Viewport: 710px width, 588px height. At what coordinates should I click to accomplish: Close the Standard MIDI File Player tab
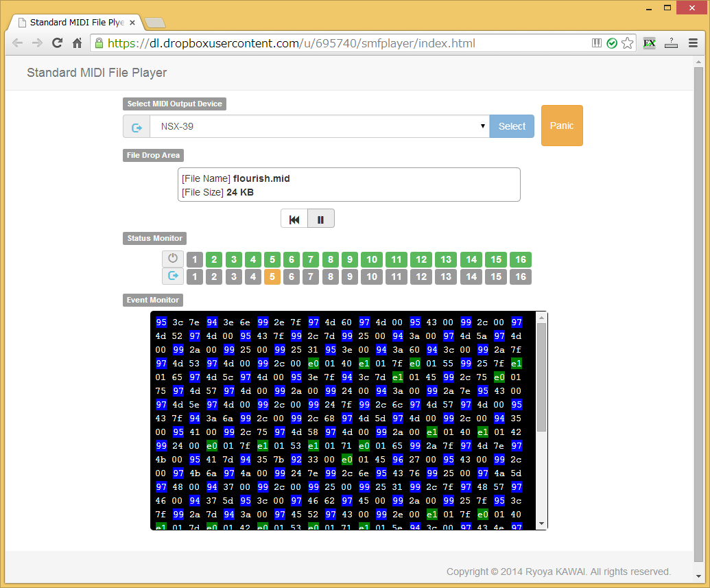tap(132, 22)
